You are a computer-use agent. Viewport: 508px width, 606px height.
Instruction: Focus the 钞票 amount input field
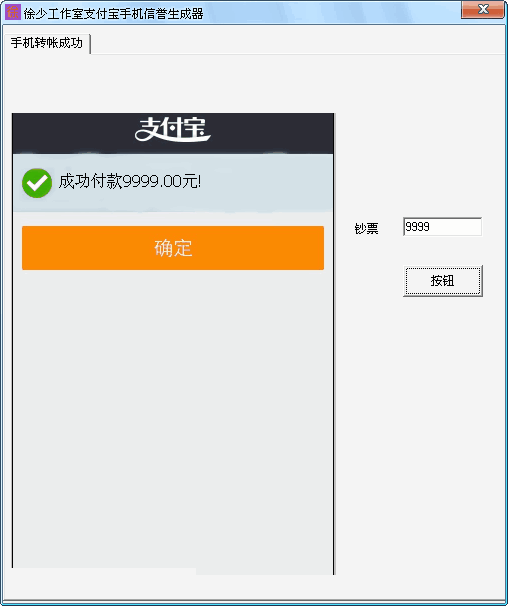pos(442,226)
